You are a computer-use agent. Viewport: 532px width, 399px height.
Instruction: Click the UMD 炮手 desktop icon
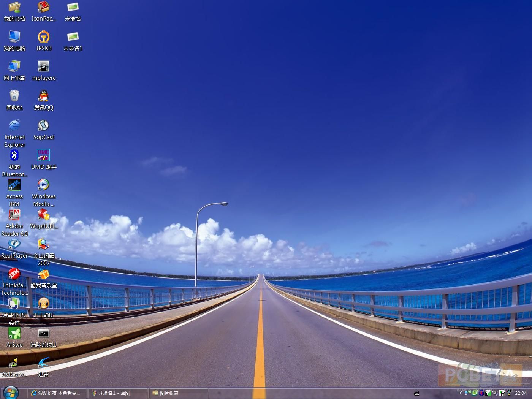click(44, 155)
